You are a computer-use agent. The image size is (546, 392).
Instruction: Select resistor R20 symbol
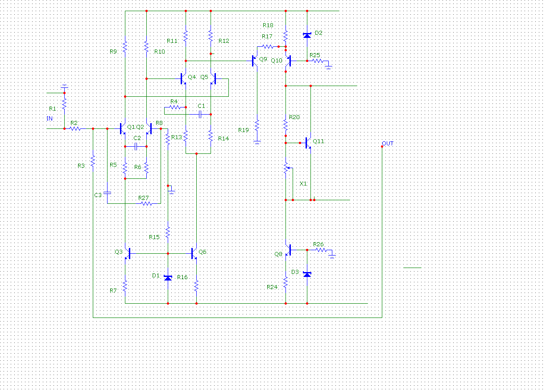click(x=285, y=125)
